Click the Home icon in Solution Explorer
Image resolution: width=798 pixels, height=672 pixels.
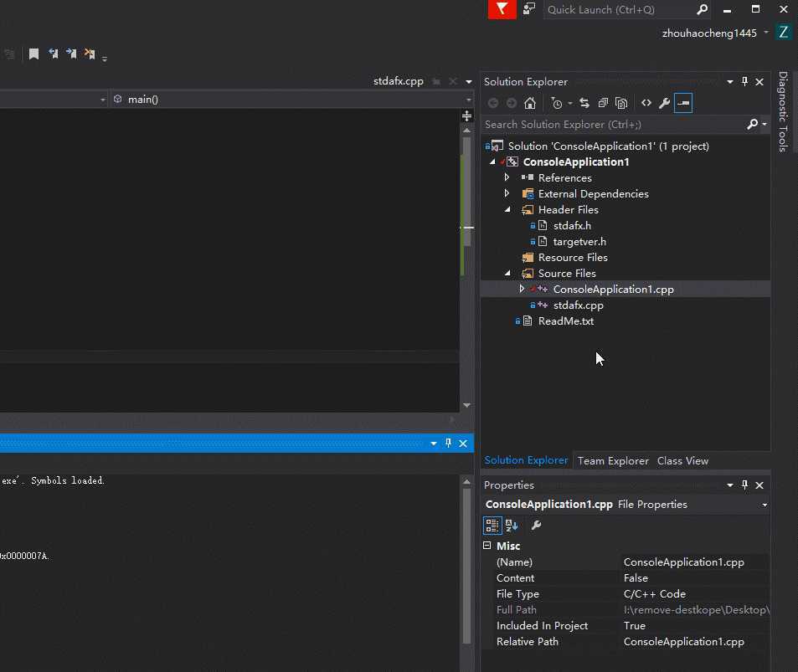[530, 103]
